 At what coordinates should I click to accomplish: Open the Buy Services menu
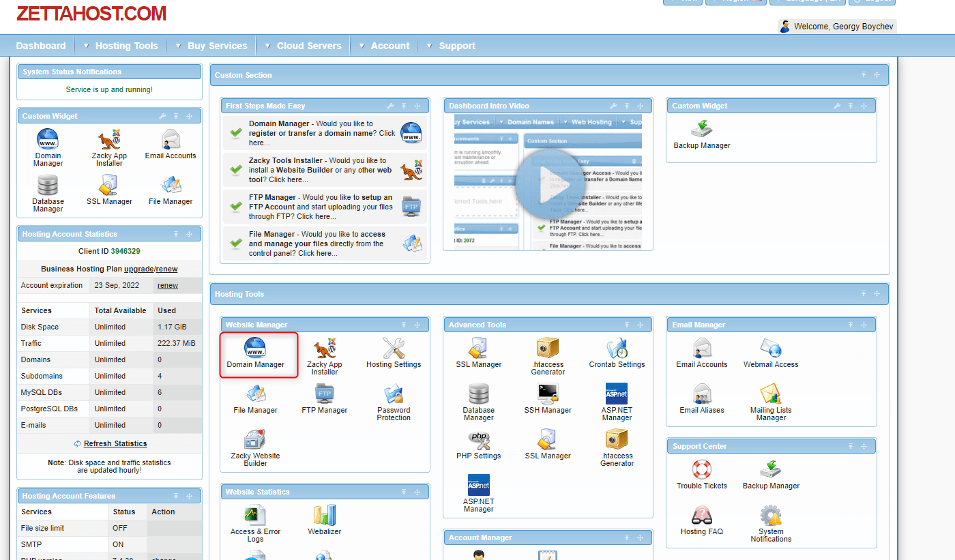click(x=211, y=46)
